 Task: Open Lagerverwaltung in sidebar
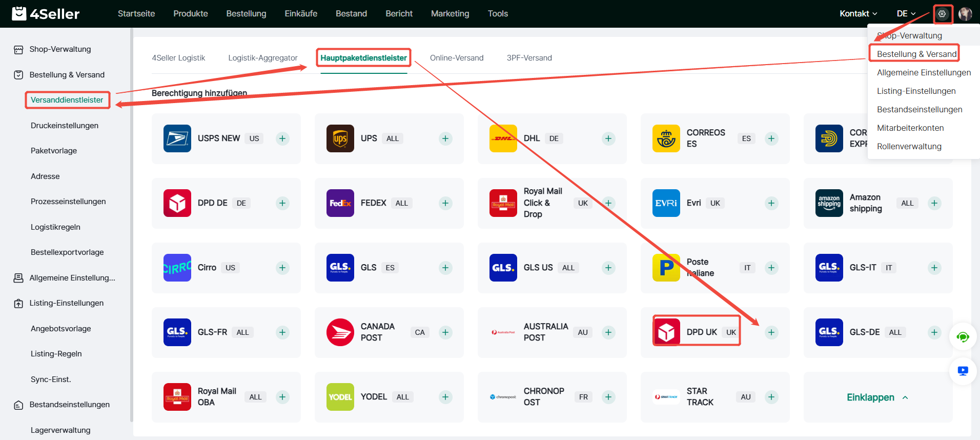60,430
